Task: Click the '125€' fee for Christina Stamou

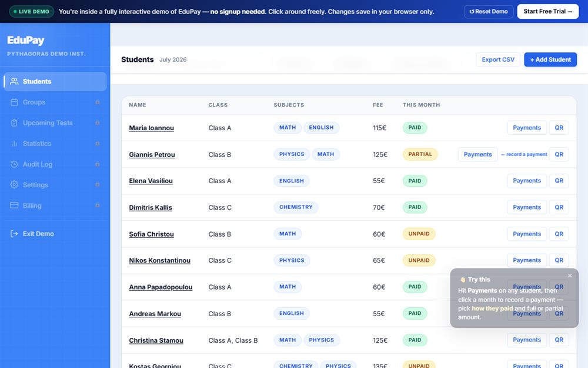Action: tap(380, 340)
